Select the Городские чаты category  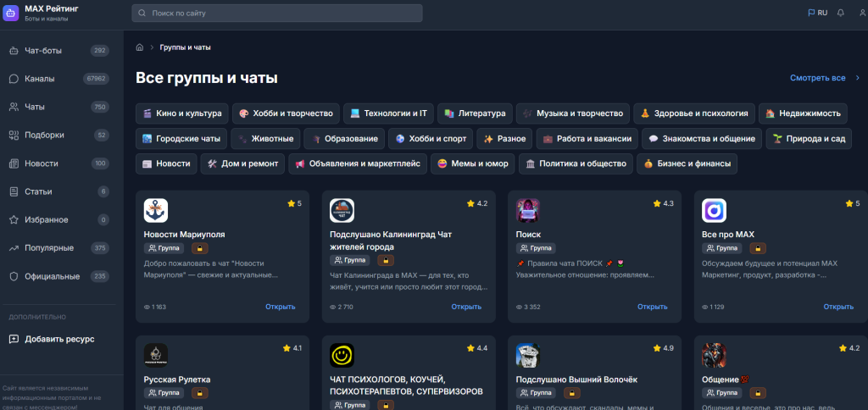pyautogui.click(x=181, y=139)
